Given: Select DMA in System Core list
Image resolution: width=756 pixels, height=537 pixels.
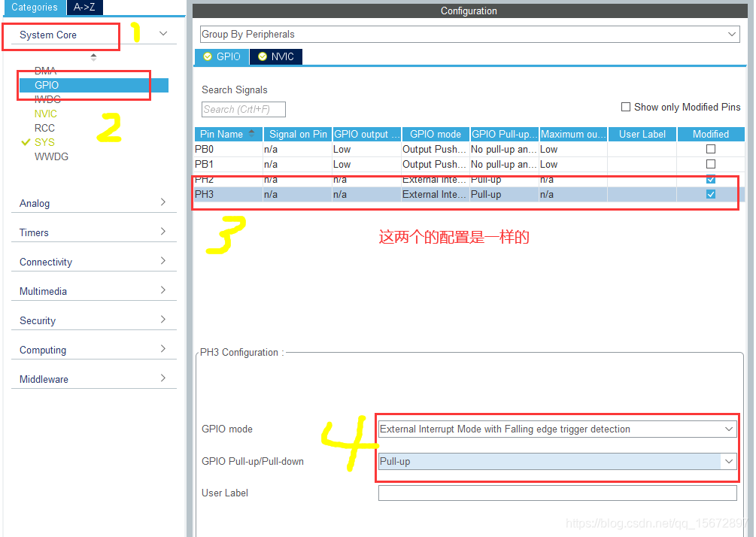Looking at the screenshot, I should (45, 71).
